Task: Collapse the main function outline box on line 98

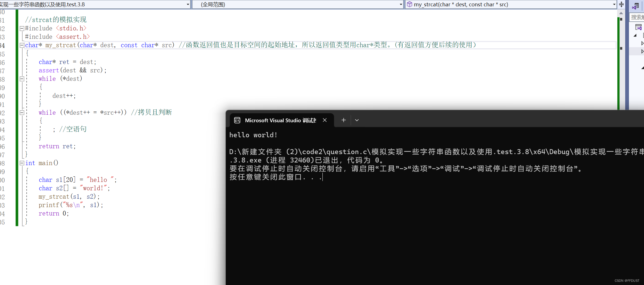Action: (x=22, y=163)
